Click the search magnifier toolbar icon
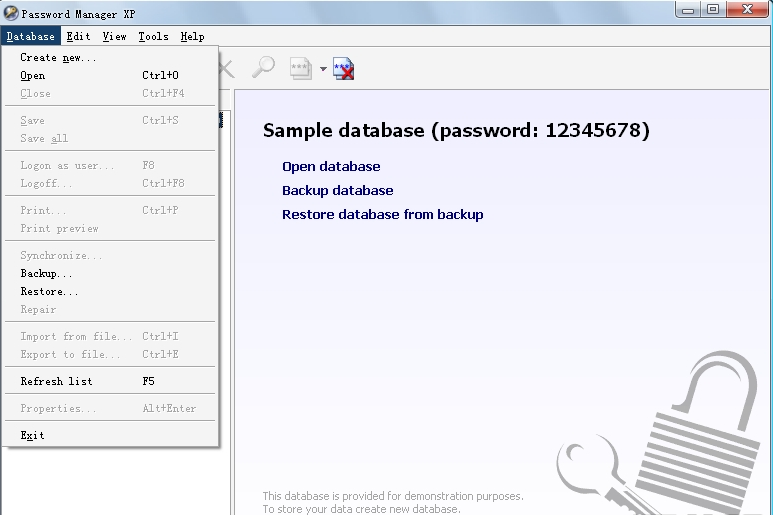The width and height of the screenshot is (773, 515). pos(263,68)
